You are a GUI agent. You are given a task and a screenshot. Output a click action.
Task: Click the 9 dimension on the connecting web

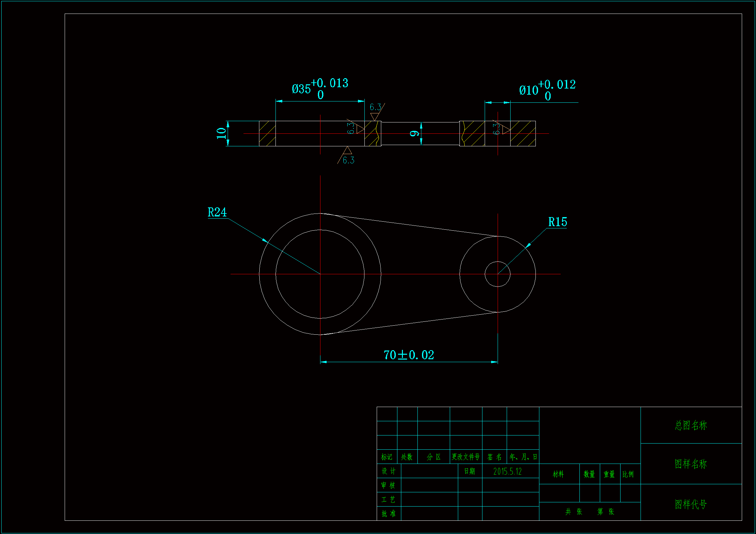415,133
